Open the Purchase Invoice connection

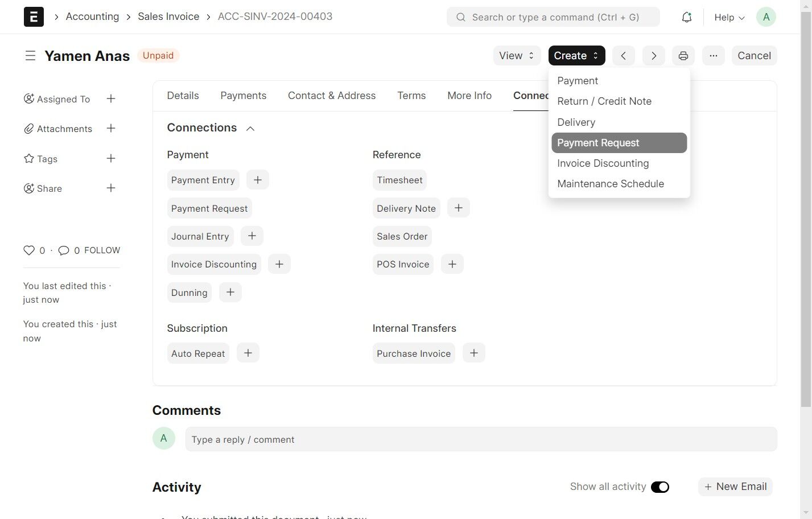pyautogui.click(x=414, y=353)
